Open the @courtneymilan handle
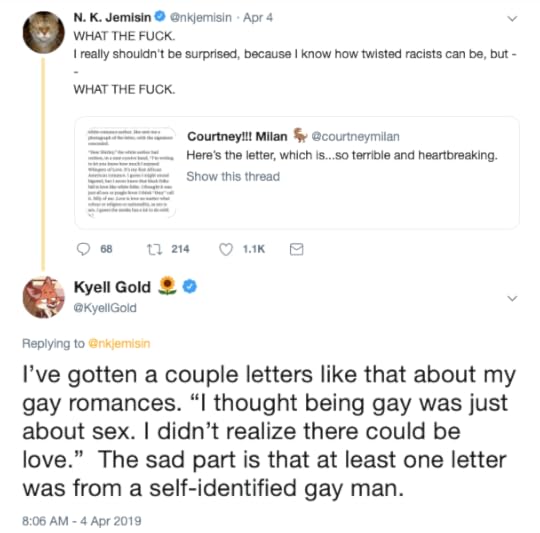Image resolution: width=540 pixels, height=533 pixels. (x=355, y=136)
